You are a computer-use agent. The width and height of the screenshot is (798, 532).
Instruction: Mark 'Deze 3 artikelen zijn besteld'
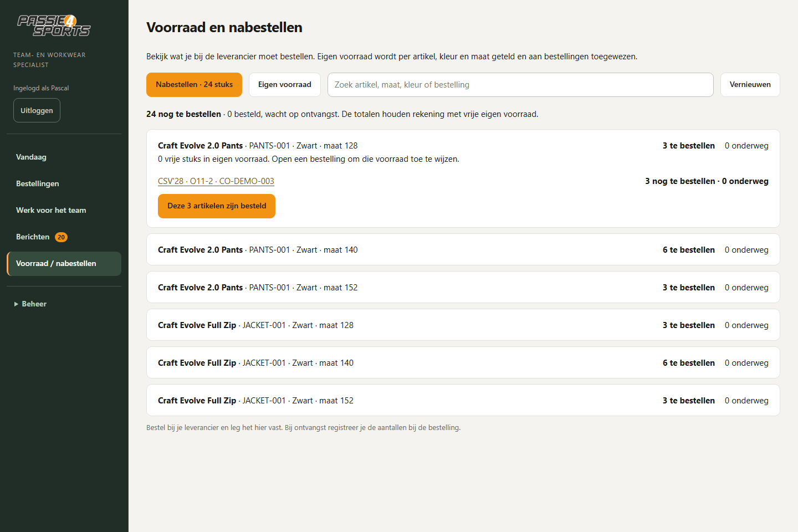pyautogui.click(x=217, y=206)
